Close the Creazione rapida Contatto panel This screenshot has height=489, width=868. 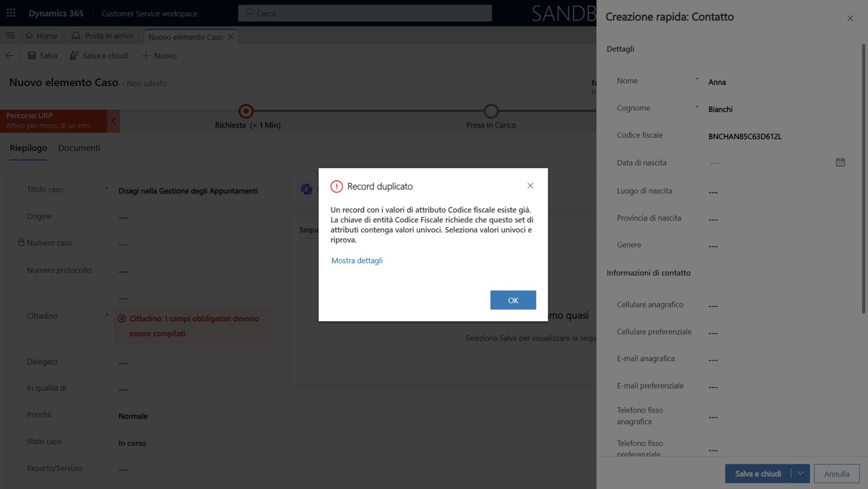point(850,18)
